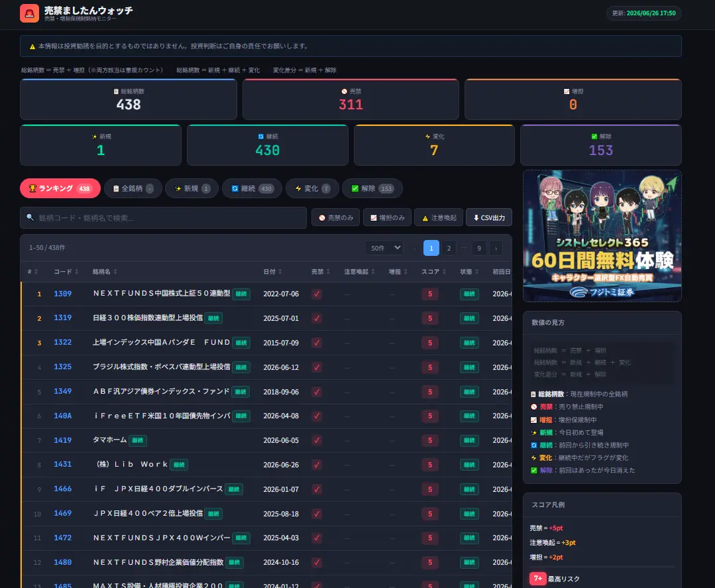Switch to the ランキング tab

click(x=60, y=188)
